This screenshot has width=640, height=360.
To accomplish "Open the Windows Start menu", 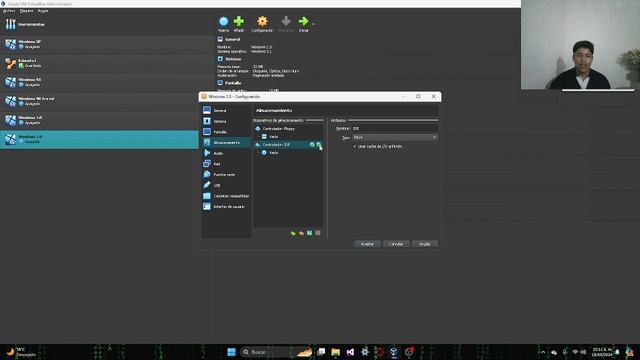I will point(231,352).
